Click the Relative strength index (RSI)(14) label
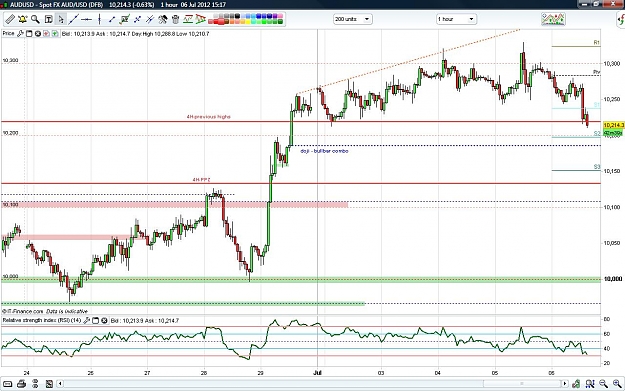 [x=42, y=320]
